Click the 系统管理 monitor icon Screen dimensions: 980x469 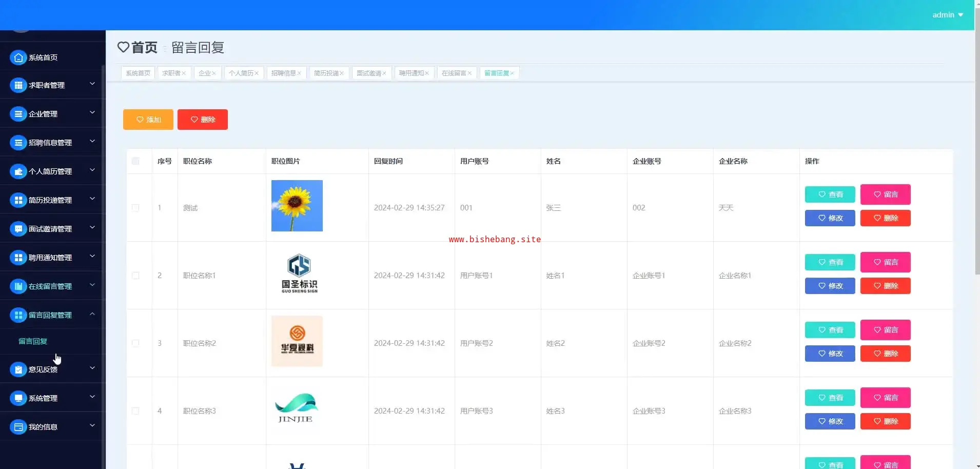click(x=18, y=398)
